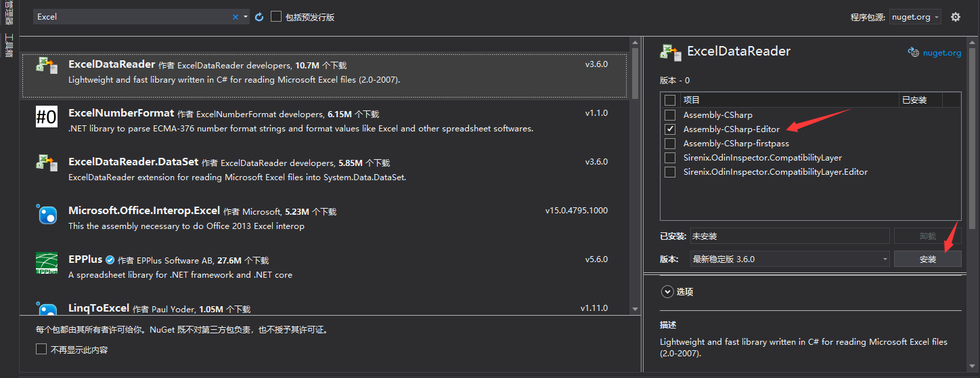Image resolution: width=980 pixels, height=378 pixels.
Task: Click the EPPlus verified badge icon
Action: (x=110, y=260)
